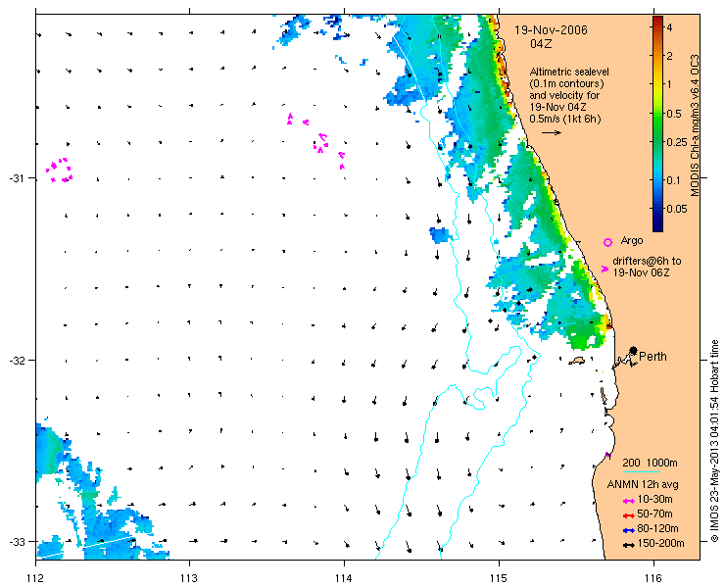Click the 0.5m/s velocity scale arrow
Viewport: 725px width, 588px height.
(x=552, y=132)
